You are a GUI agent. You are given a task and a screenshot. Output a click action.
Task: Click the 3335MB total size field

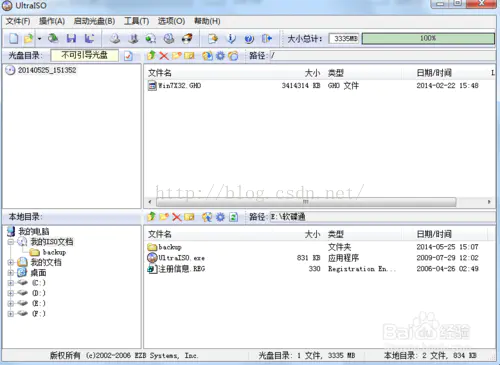[344, 39]
